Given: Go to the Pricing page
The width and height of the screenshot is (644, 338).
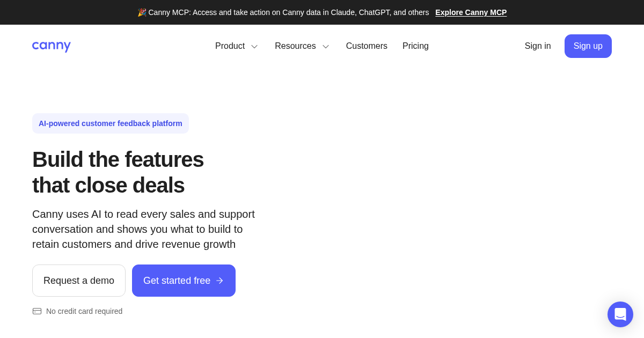Looking at the screenshot, I should pyautogui.click(x=415, y=46).
